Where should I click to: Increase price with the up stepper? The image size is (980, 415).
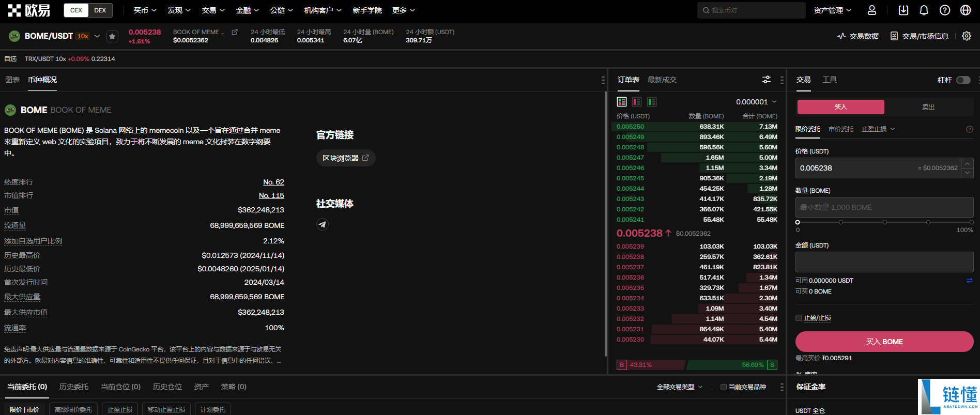point(968,163)
